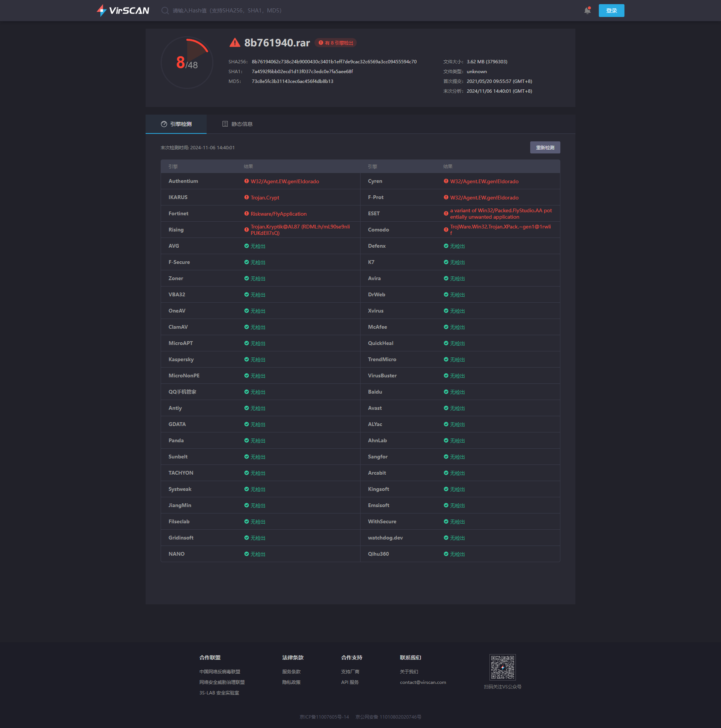Switch to the 静态信息 tab
721x728 pixels.
click(238, 124)
